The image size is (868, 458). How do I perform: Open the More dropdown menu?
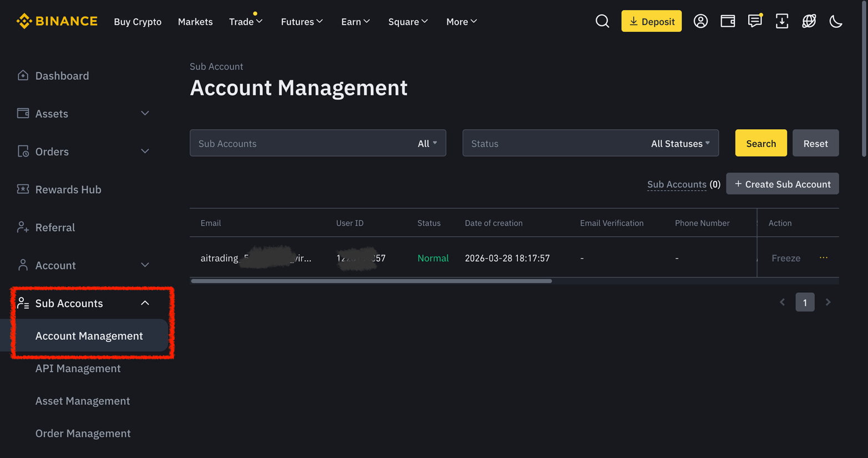point(461,22)
